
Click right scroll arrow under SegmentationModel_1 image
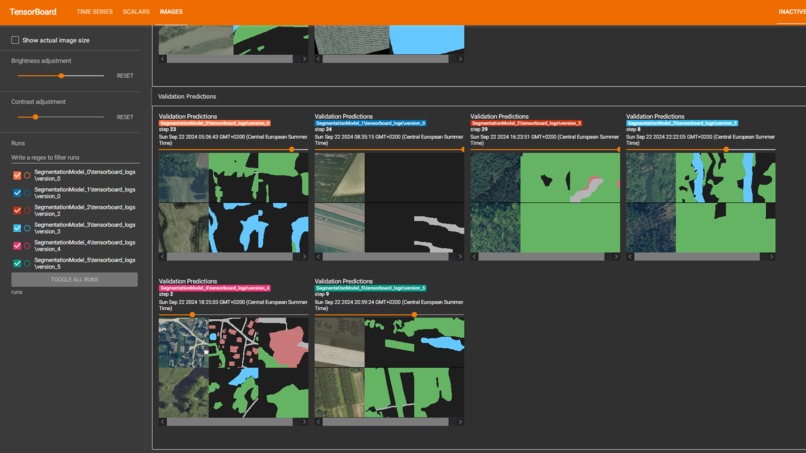[x=460, y=256]
